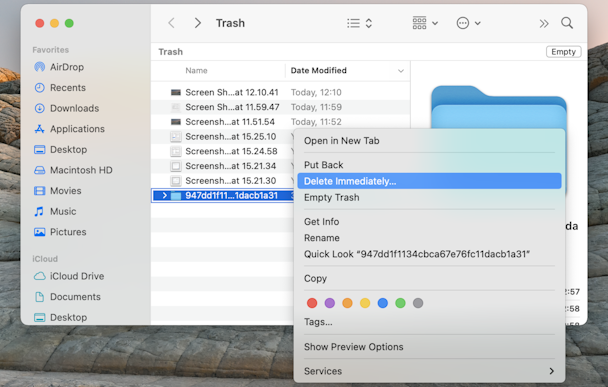Screen dimensions: 608x387
Task: Open the Applications folder
Action: coord(69,129)
